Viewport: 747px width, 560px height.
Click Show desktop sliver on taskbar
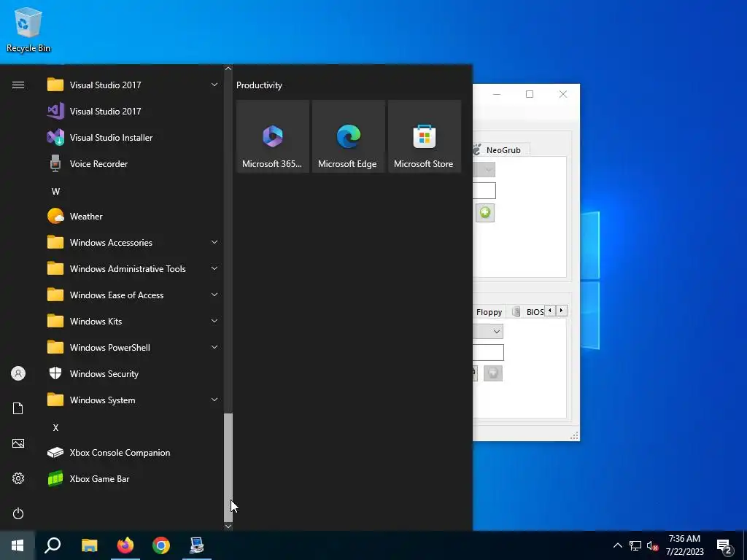745,545
